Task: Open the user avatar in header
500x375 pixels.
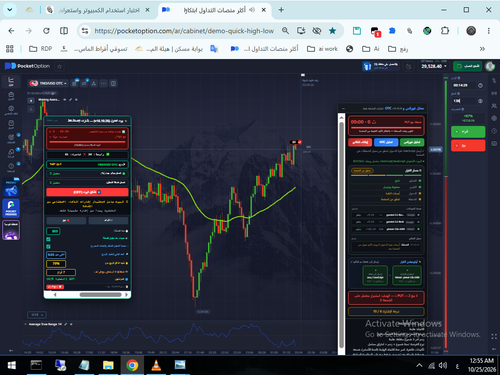Action: pyautogui.click(x=490, y=66)
